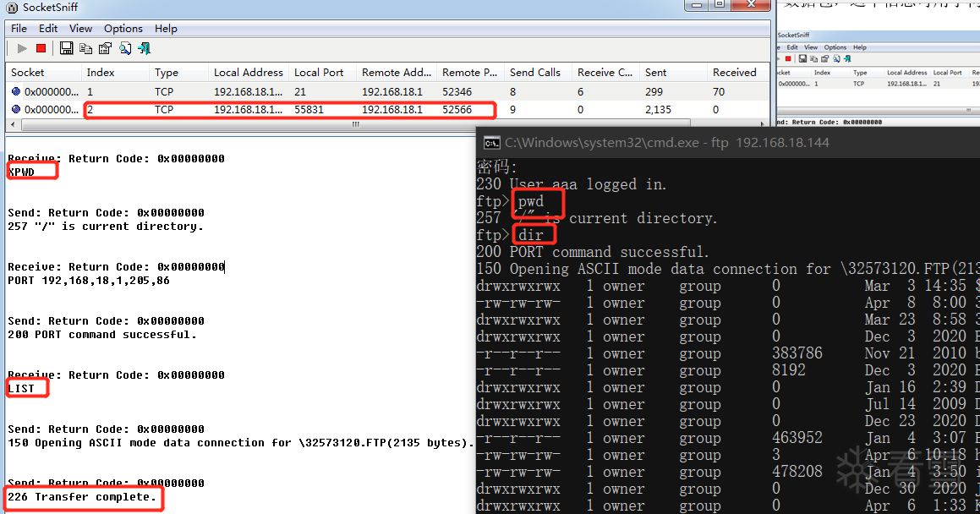Click '230 User aaa logged in.' in cmd

tap(572, 184)
